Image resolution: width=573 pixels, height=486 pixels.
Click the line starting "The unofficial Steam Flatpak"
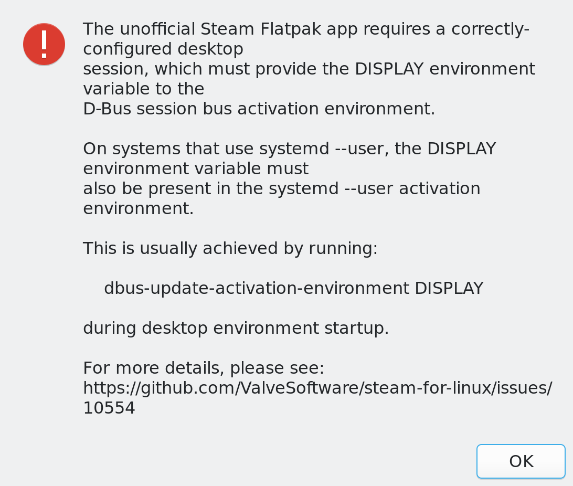coord(306,29)
